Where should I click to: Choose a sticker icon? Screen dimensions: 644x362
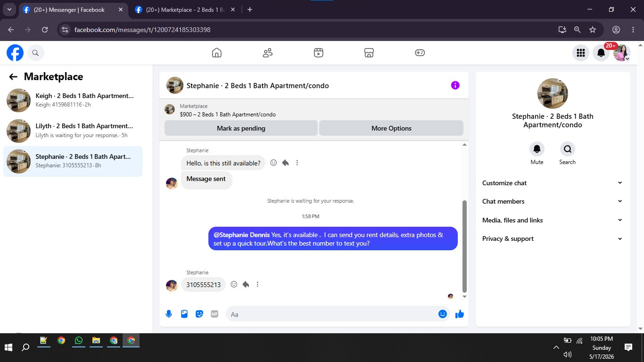[x=199, y=314]
